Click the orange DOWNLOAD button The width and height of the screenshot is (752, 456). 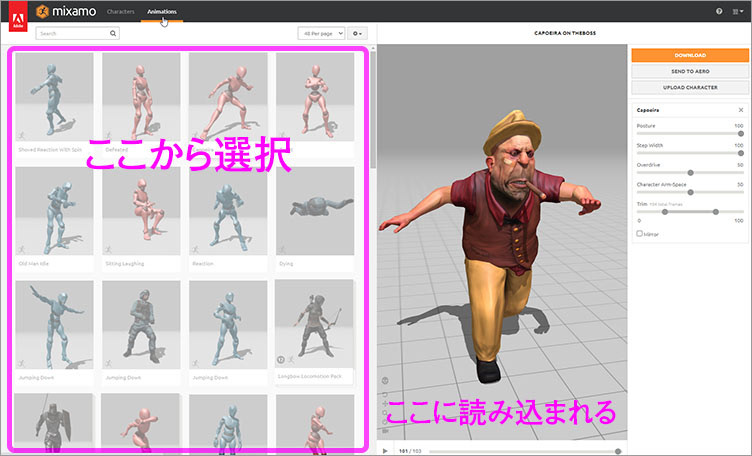coord(690,55)
